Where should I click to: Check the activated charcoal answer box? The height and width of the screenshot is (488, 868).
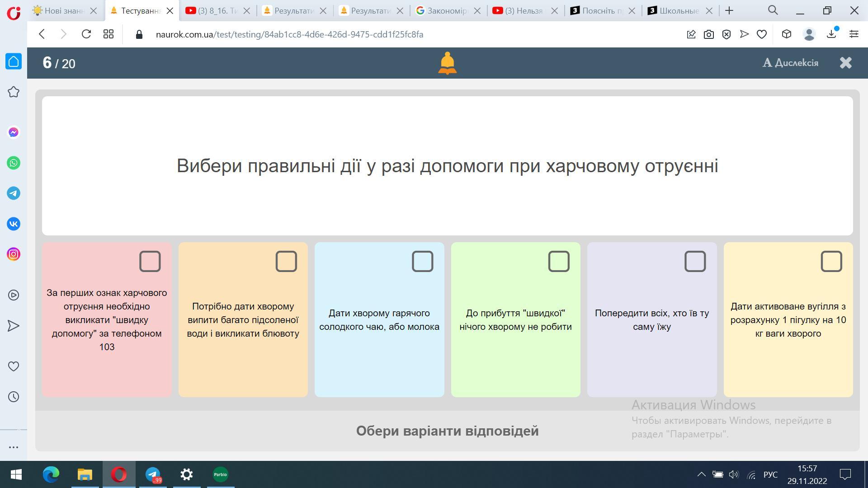[831, 262]
